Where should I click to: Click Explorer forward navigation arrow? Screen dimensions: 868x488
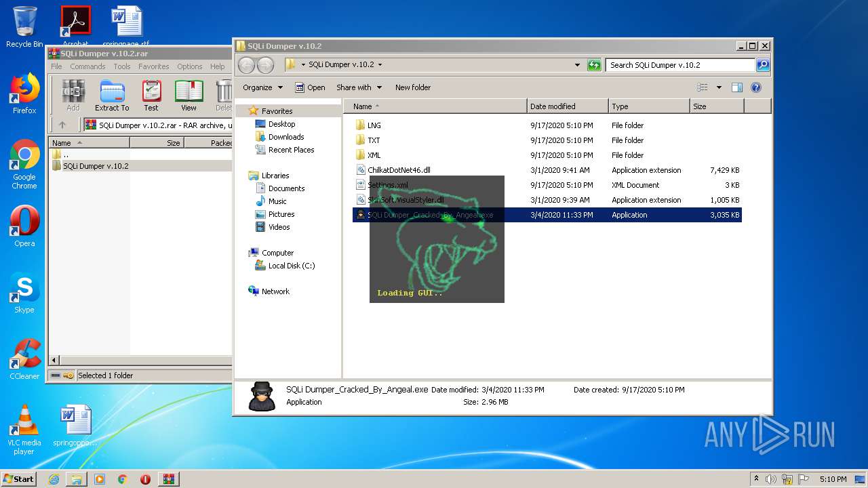pyautogui.click(x=265, y=65)
